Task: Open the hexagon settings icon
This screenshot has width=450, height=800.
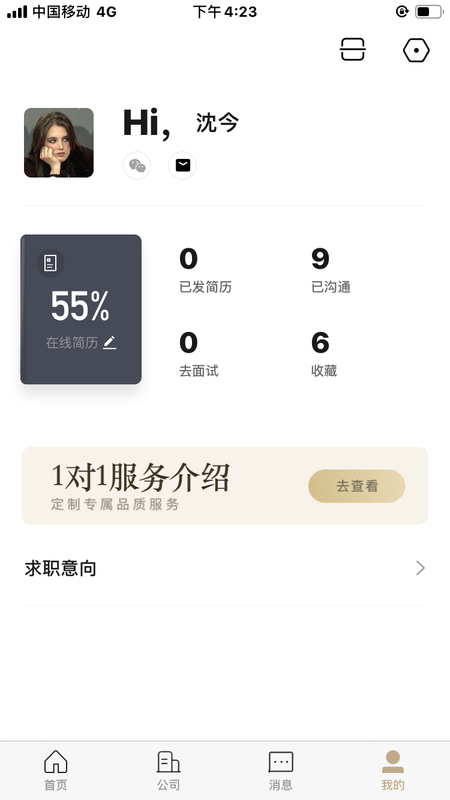Action: (x=416, y=51)
